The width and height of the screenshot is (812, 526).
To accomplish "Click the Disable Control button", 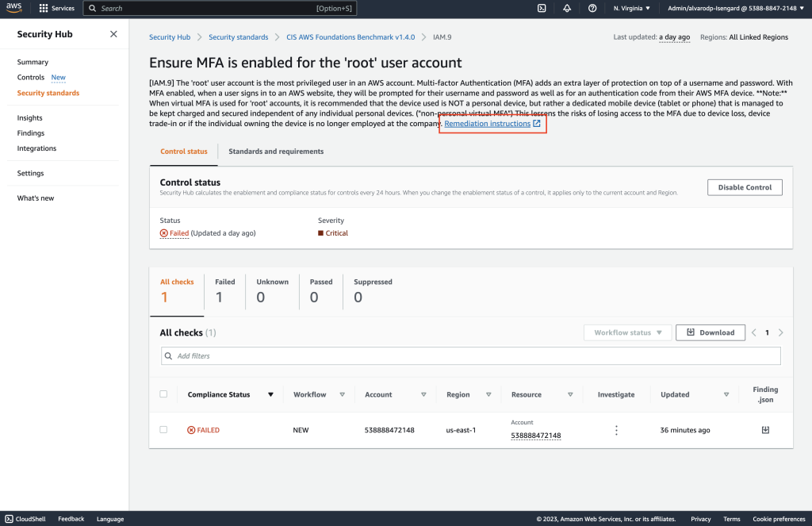I will [745, 187].
